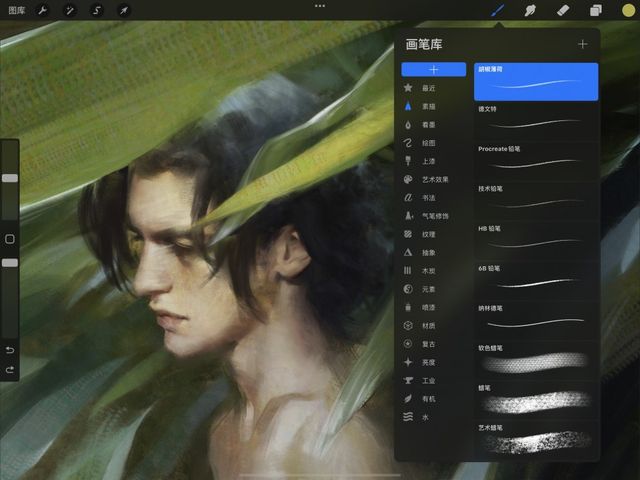Return to the 图库 gallery

click(17, 10)
